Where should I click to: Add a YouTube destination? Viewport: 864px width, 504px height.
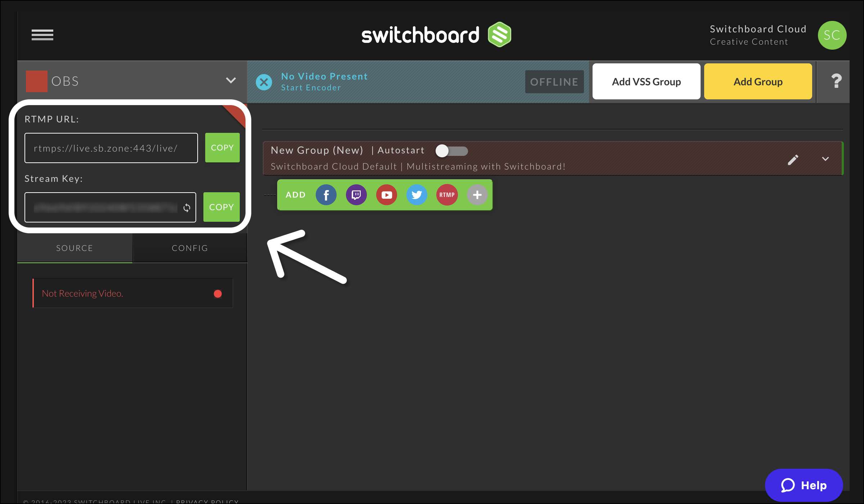(387, 195)
